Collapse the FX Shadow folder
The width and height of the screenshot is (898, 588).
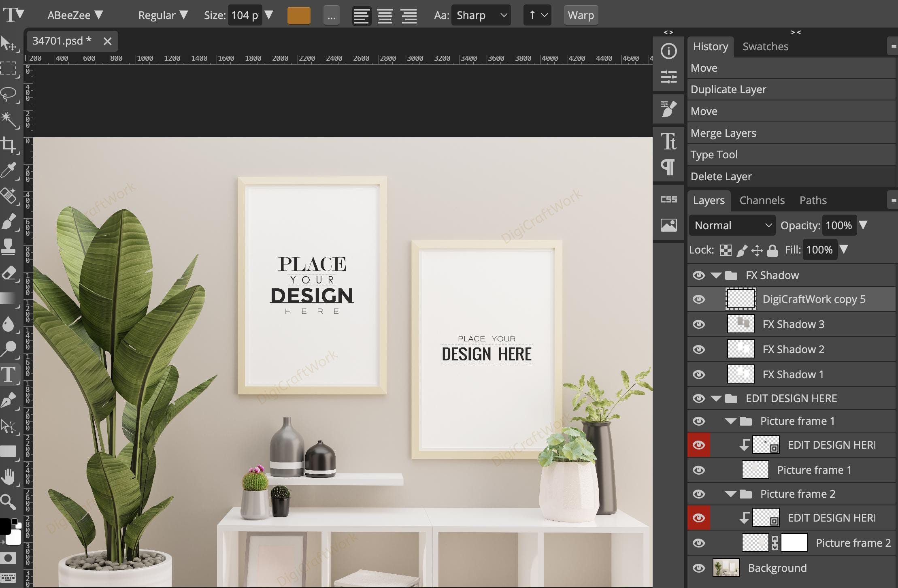[x=716, y=275]
